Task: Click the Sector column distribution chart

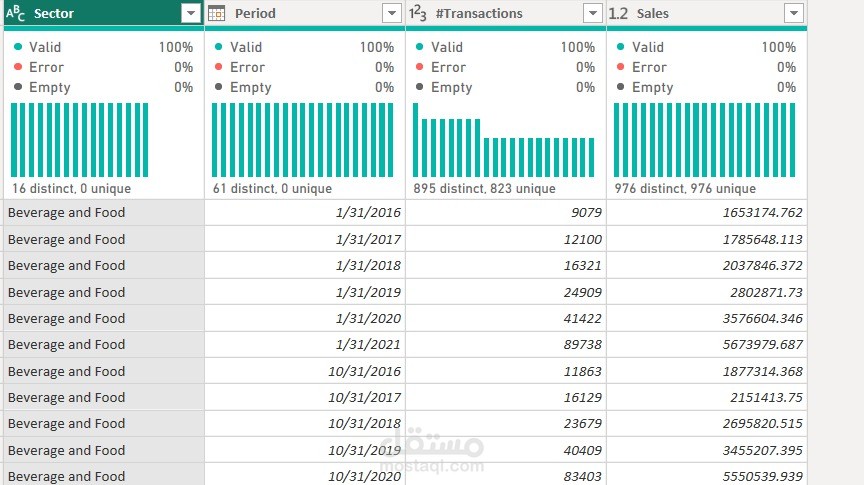Action: click(x=80, y=140)
